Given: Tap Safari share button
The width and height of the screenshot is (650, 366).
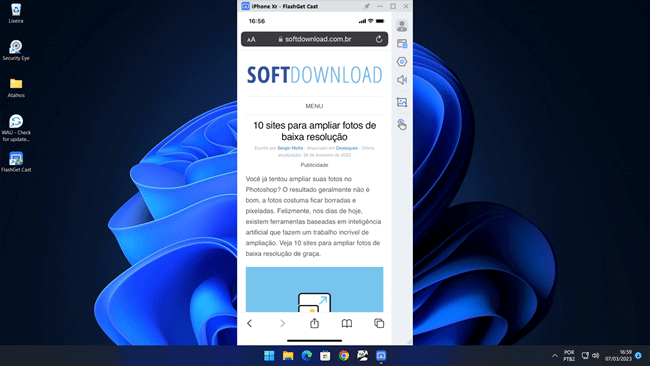Looking at the screenshot, I should click(x=314, y=323).
